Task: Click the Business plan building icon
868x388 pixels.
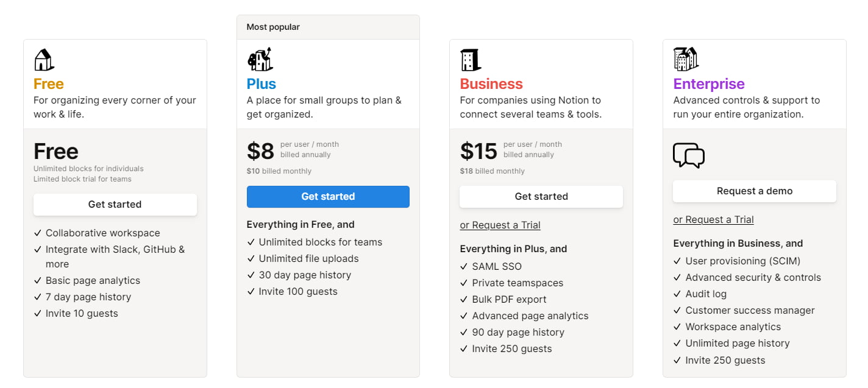Action: 471,60
